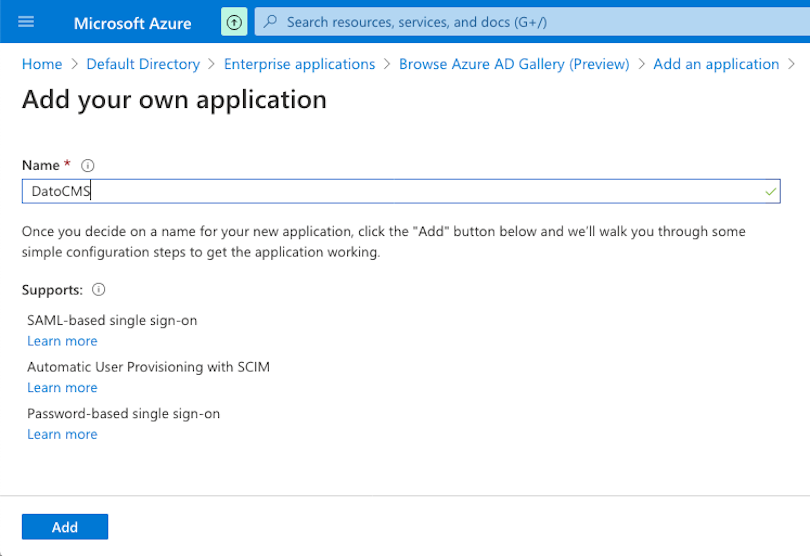810x556 pixels.
Task: Click the info icon next to Supports
Action: (x=99, y=289)
